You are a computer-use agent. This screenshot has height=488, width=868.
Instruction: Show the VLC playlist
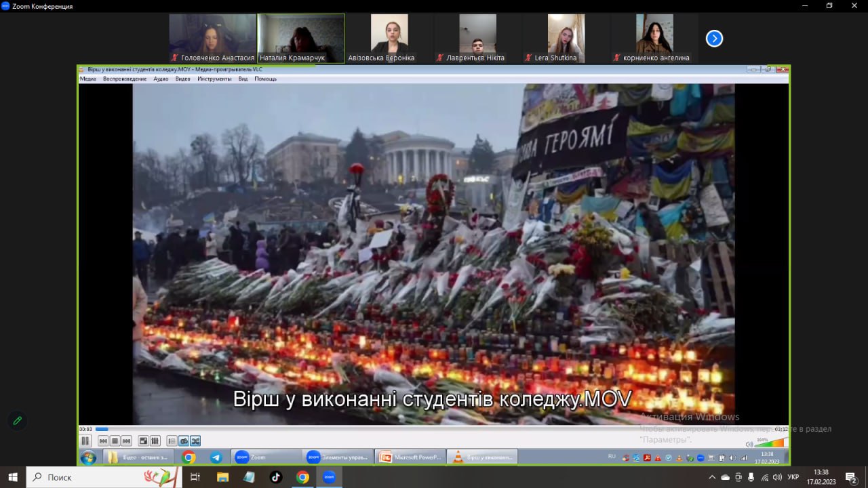pyautogui.click(x=172, y=441)
